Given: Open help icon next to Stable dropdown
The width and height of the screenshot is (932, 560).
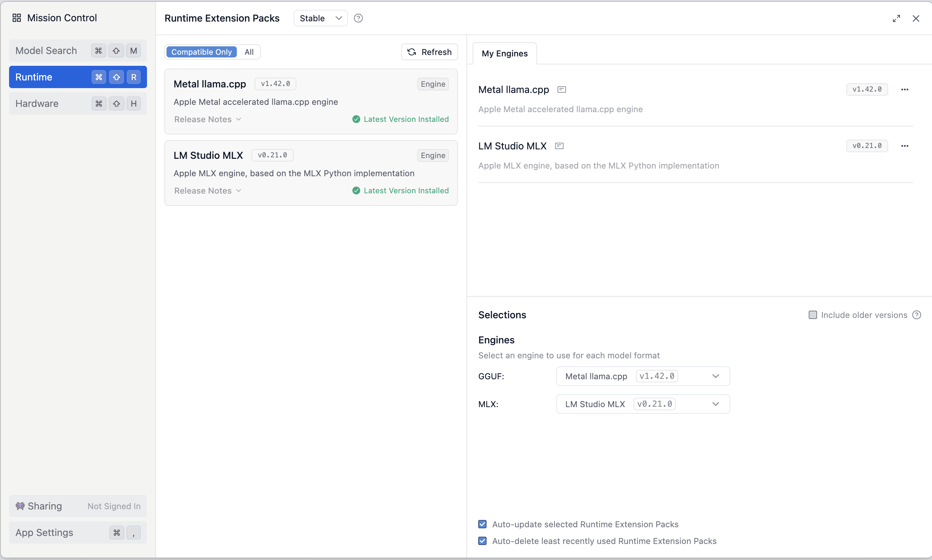Looking at the screenshot, I should click(x=358, y=18).
